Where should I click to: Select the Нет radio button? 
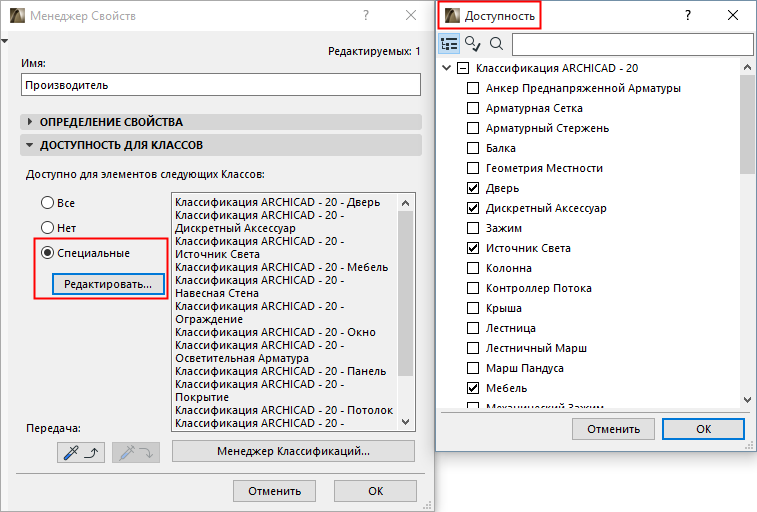point(47,227)
